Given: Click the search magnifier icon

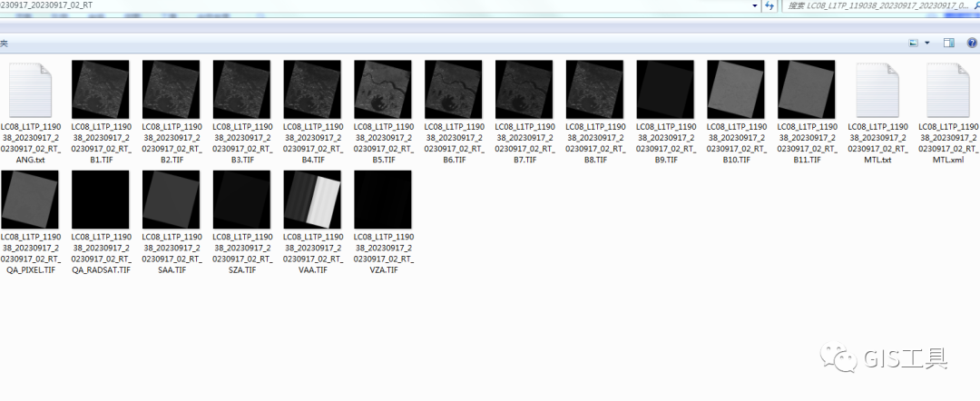Looking at the screenshot, I should (x=975, y=5).
